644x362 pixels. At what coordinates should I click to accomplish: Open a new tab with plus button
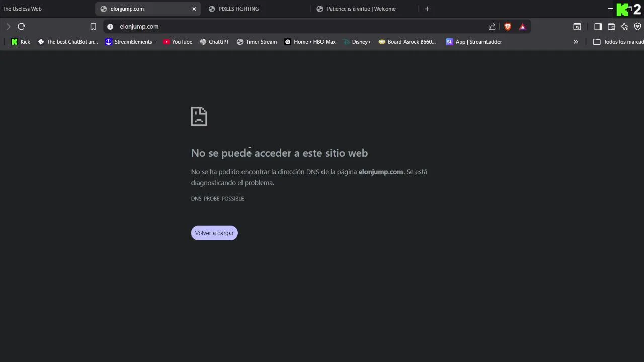pyautogui.click(x=427, y=9)
